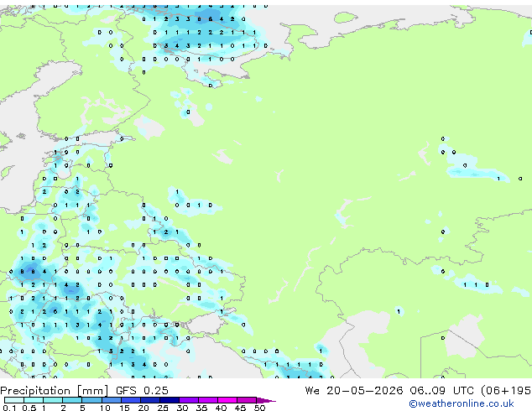Click the '06..09 UTC' time range text

(x=441, y=391)
